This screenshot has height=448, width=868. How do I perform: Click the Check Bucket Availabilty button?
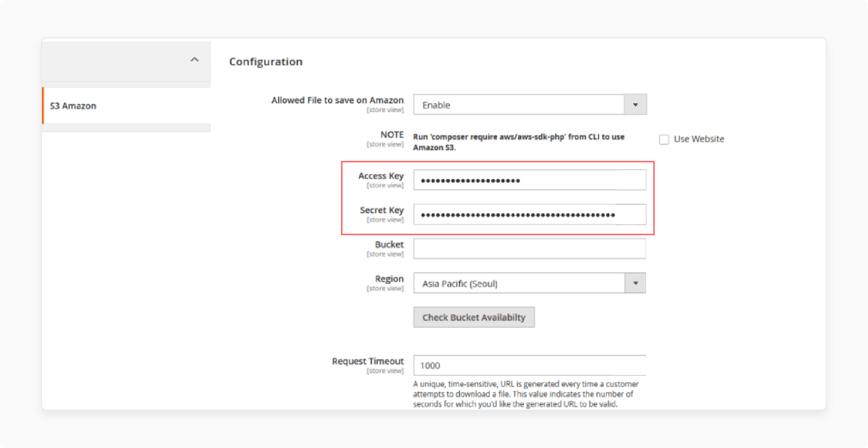(x=474, y=317)
